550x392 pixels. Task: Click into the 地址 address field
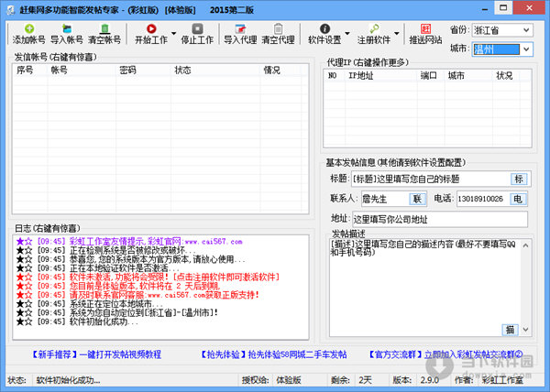point(440,219)
